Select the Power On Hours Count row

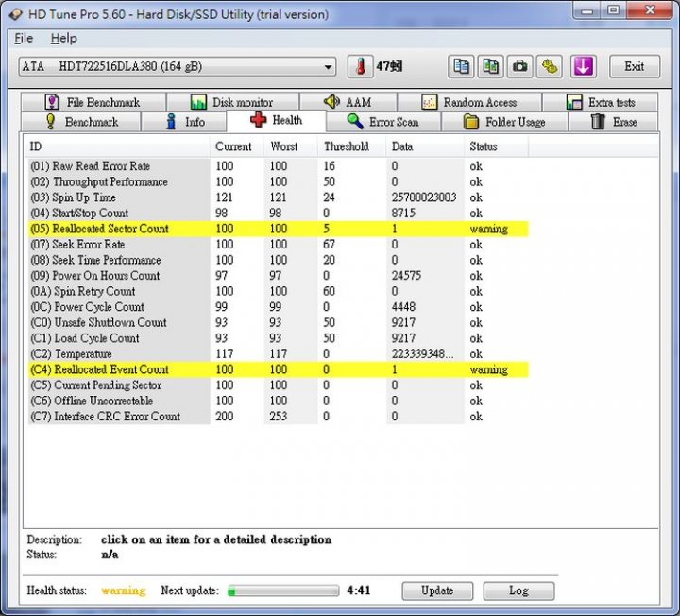point(279,276)
